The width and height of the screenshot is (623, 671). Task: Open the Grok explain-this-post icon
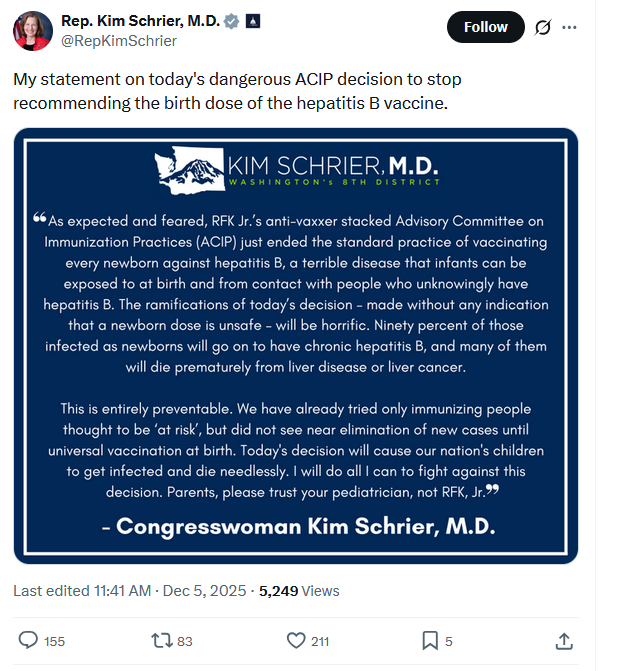(x=543, y=27)
